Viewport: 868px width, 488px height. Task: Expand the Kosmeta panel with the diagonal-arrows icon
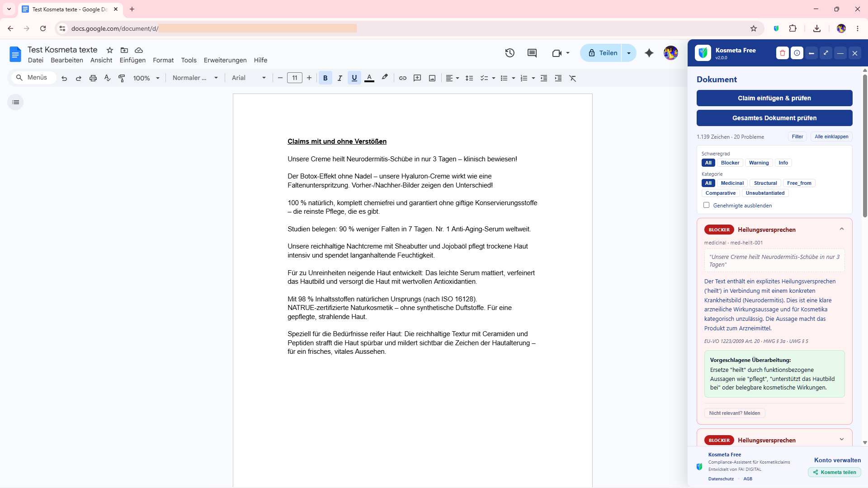[x=826, y=53]
